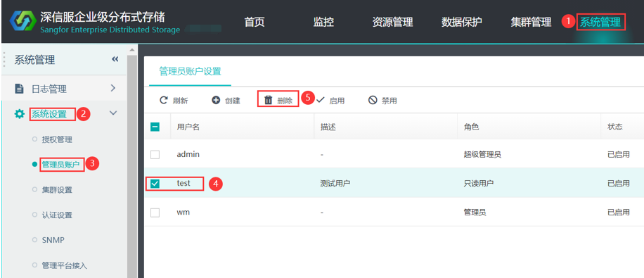Screen dimensions: 644x278
Task: Open the 资源管理 top menu
Action: tap(392, 22)
